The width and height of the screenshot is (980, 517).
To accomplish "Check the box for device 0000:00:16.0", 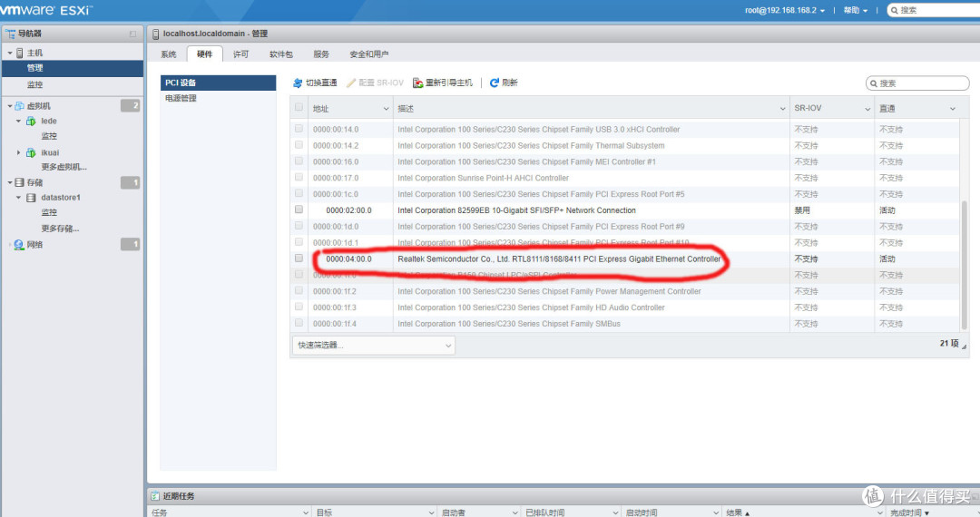I will (x=299, y=161).
